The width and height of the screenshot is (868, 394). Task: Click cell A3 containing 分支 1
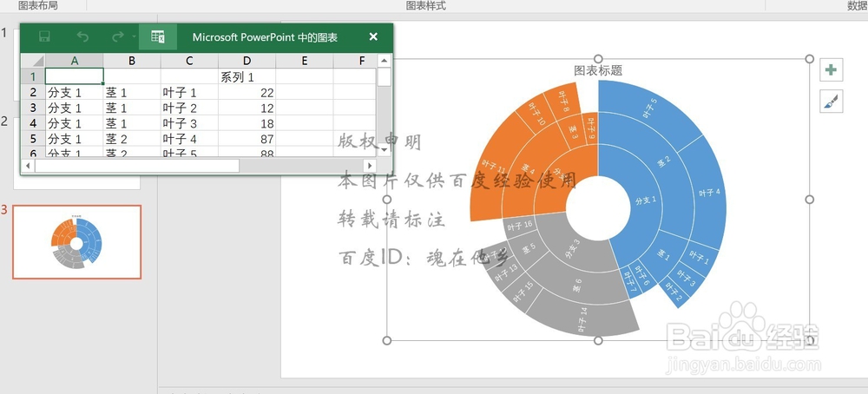[74, 108]
